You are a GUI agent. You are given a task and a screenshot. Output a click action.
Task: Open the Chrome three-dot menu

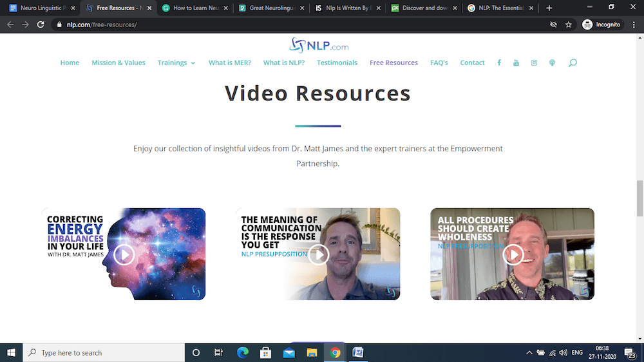(x=634, y=24)
